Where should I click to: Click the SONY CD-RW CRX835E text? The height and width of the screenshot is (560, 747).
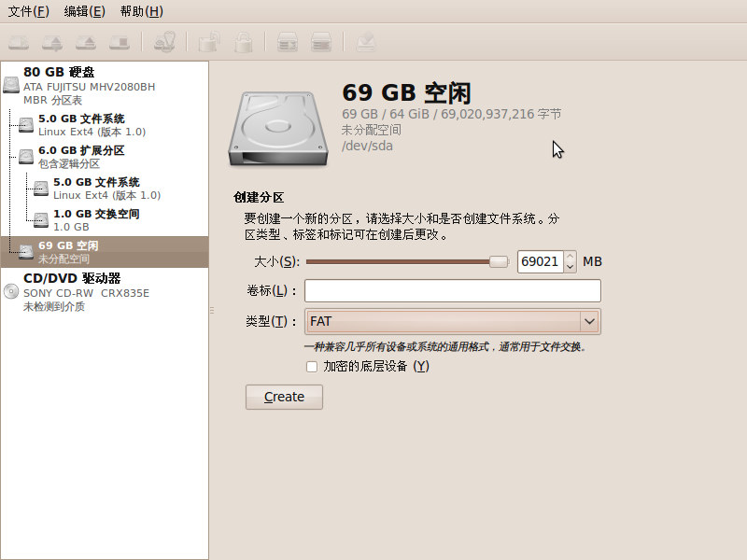pos(86,293)
